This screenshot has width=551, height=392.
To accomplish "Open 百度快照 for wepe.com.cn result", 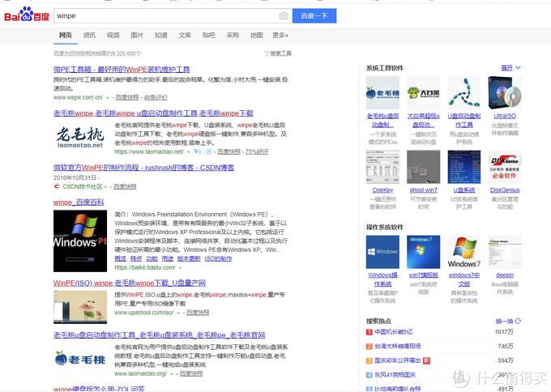I will coord(127,97).
